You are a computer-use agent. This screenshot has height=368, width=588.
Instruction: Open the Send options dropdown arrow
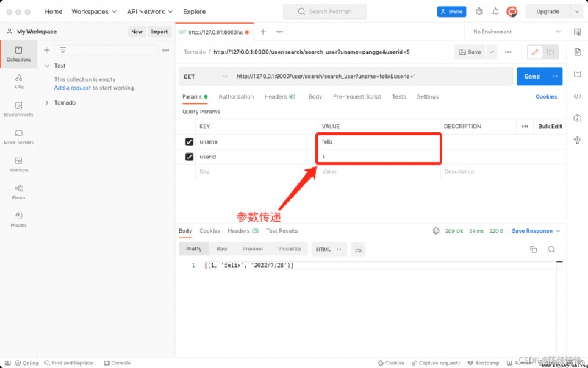(556, 77)
